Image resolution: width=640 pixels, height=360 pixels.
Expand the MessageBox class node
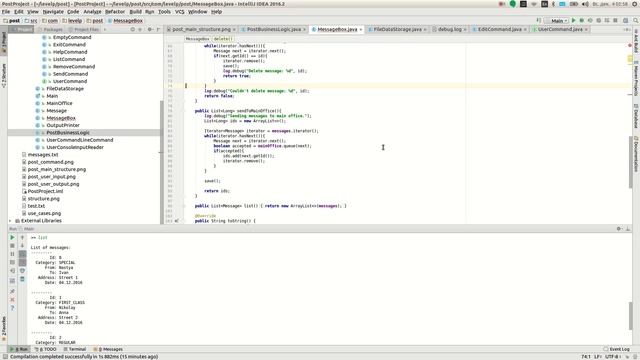(43, 118)
